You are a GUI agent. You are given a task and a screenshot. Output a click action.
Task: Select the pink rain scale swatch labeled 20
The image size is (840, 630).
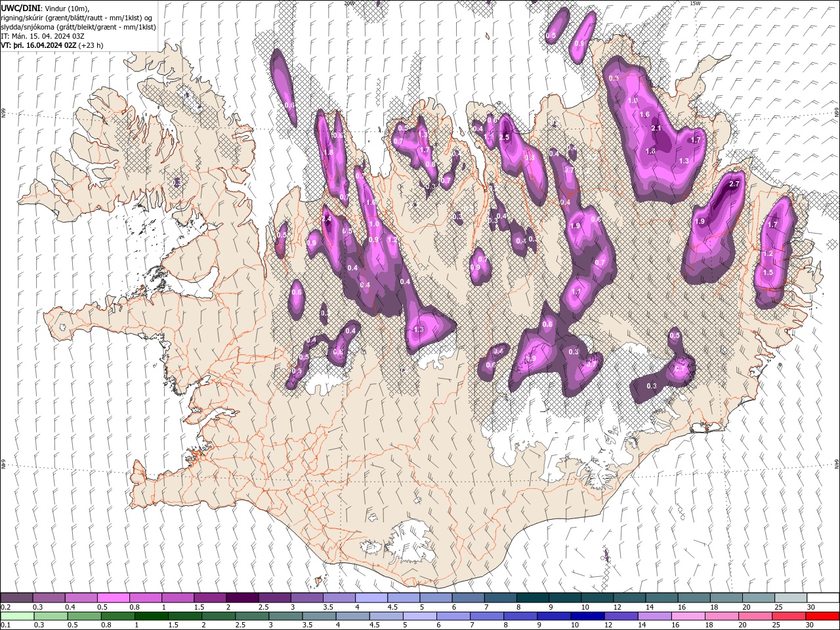[x=755, y=616]
